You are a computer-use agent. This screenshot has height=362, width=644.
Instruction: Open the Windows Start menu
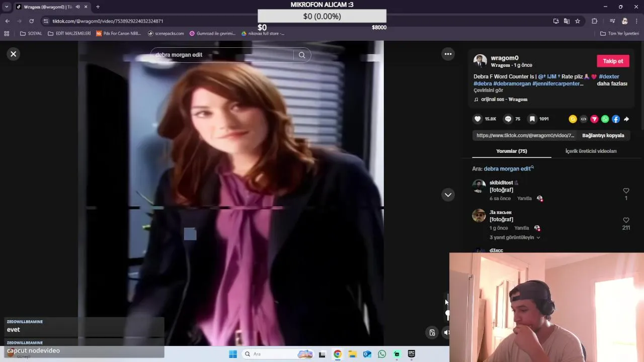233,354
